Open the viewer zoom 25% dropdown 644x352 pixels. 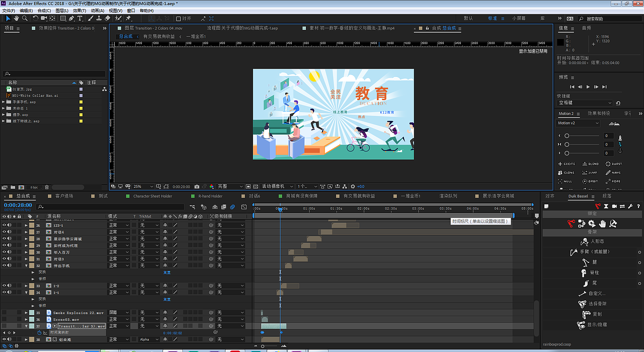142,186
